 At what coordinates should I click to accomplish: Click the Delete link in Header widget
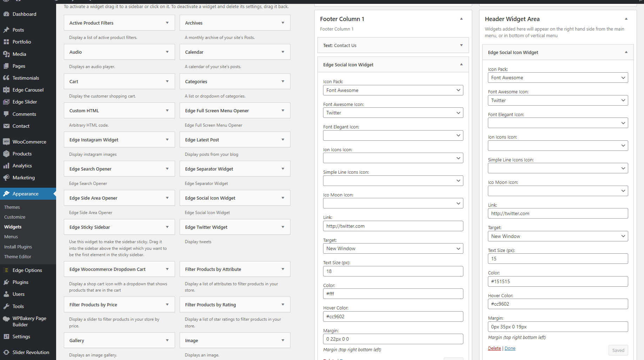point(494,348)
